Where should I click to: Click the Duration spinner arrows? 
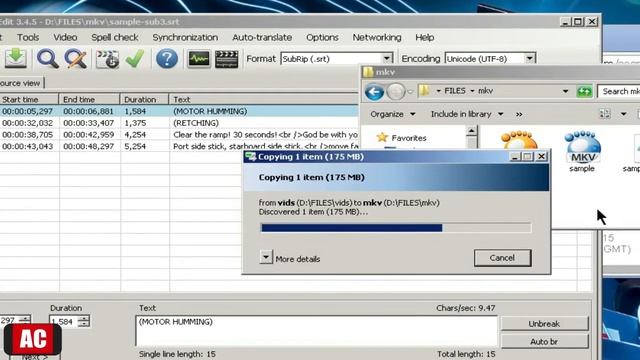tap(84, 322)
